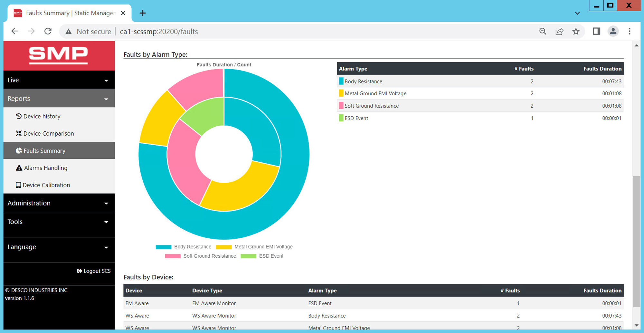
Task: Click Logout SCS
Action: pos(93,271)
